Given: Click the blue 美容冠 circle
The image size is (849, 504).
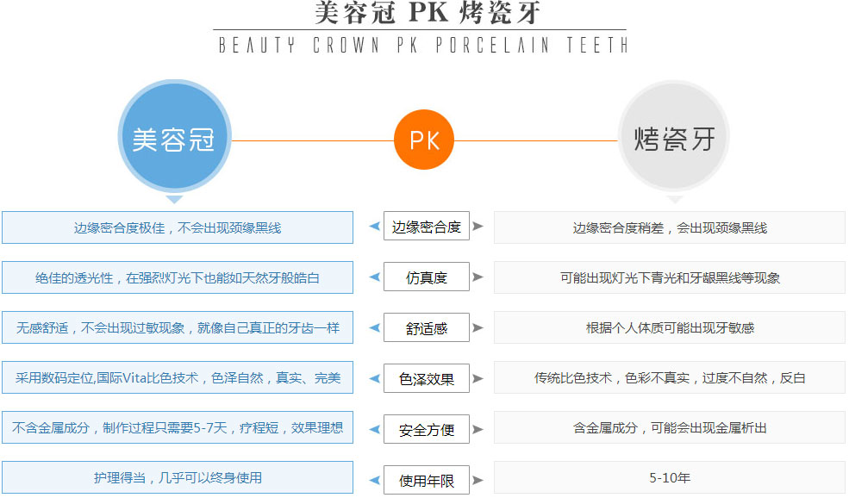Looking at the screenshot, I should click(x=173, y=140).
